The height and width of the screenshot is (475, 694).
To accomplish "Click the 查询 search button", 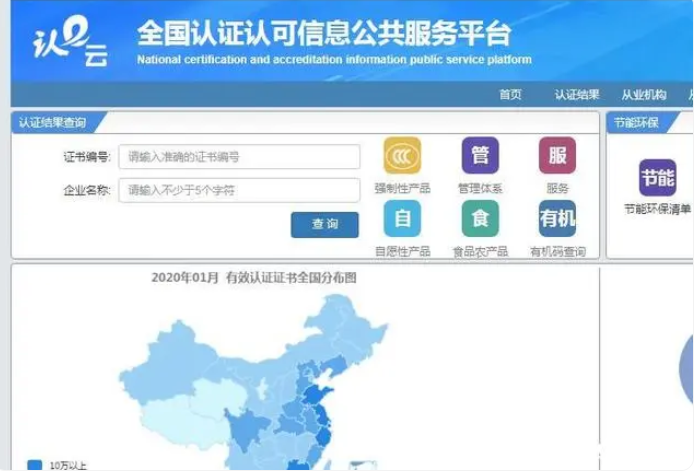I will tap(324, 224).
